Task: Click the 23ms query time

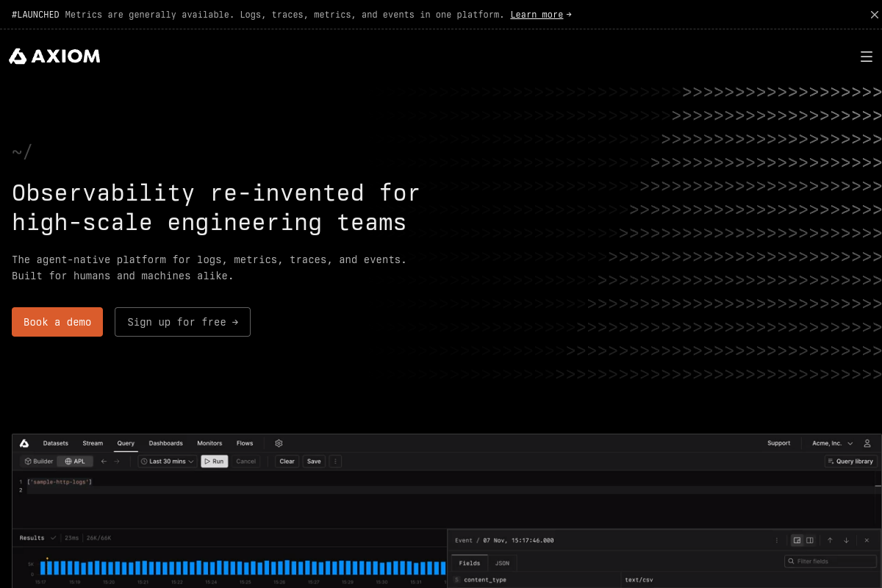Action: (71, 538)
